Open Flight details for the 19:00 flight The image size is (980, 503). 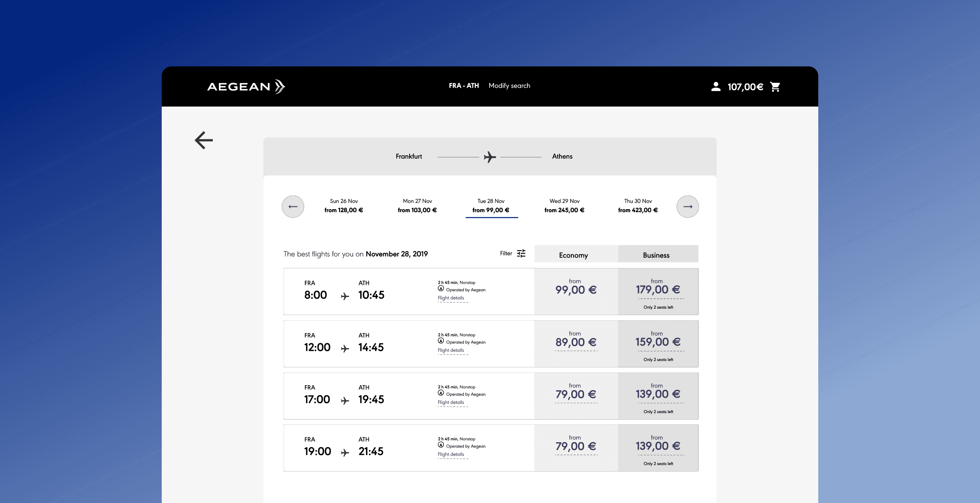pos(451,455)
